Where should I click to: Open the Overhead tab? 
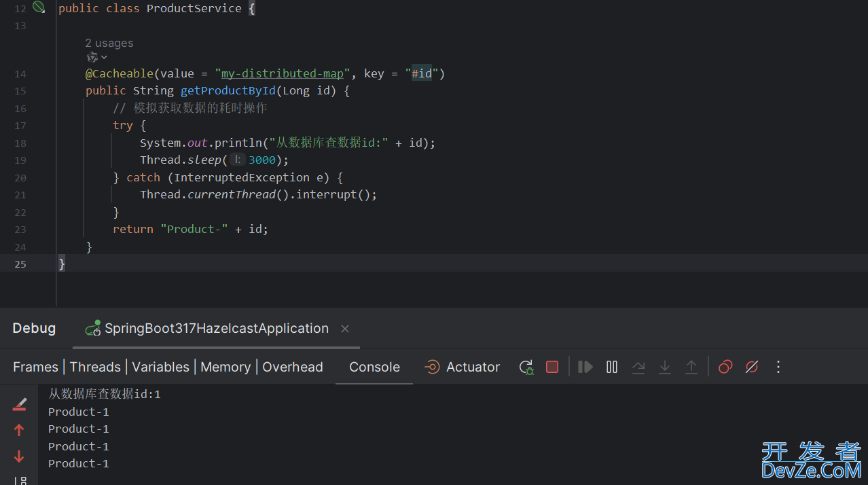[x=293, y=367]
